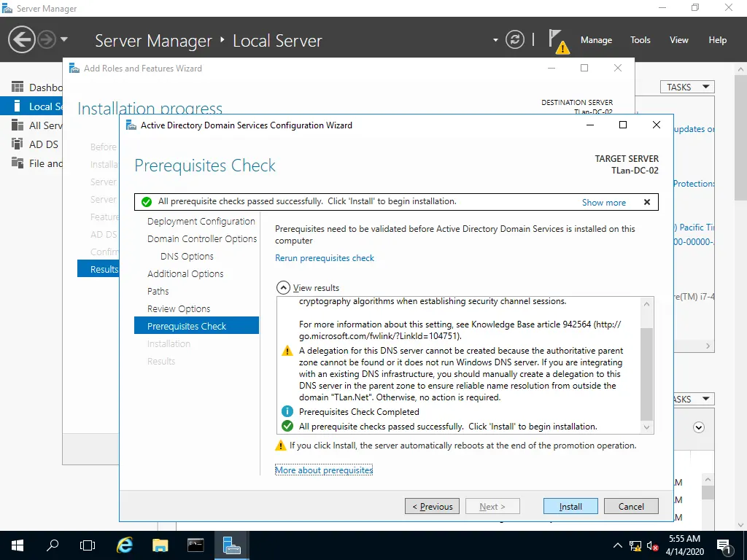Click the green check in results list
This screenshot has height=560, width=747.
287,426
